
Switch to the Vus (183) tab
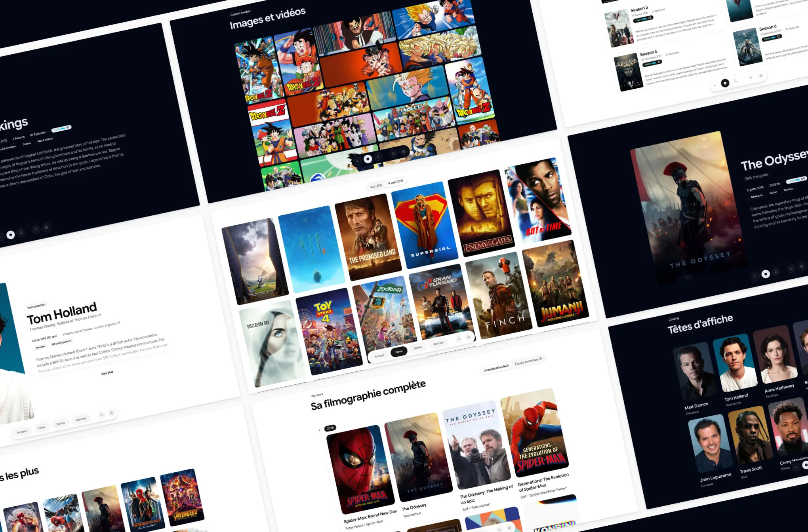(375, 186)
